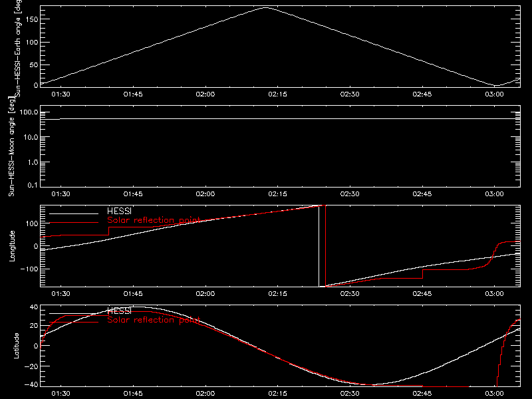The width and height of the screenshot is (532, 399).
Task: Select the 02:45 label under the Latitude plot
Action: click(422, 393)
